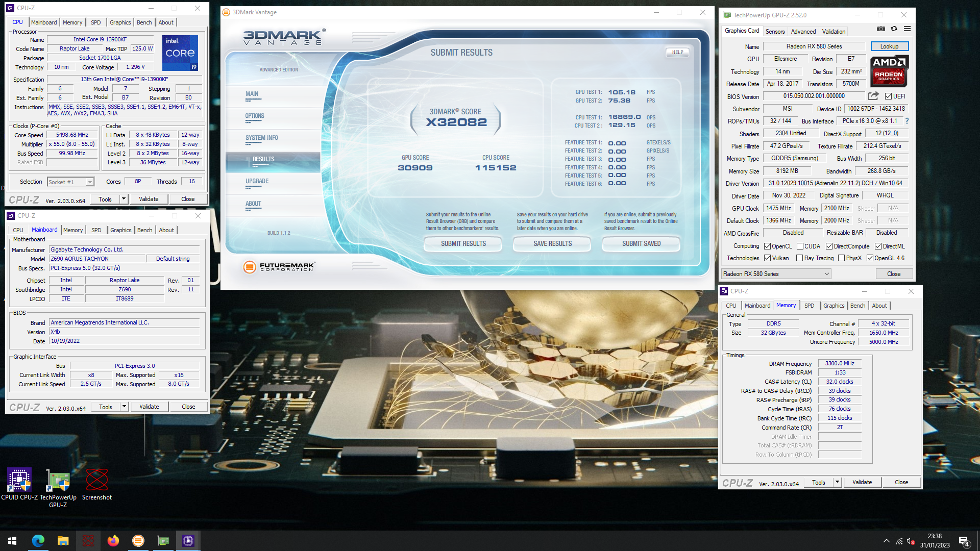Screen dimensions: 980x551
Task: Open notification center in system tray
Action: (964, 541)
